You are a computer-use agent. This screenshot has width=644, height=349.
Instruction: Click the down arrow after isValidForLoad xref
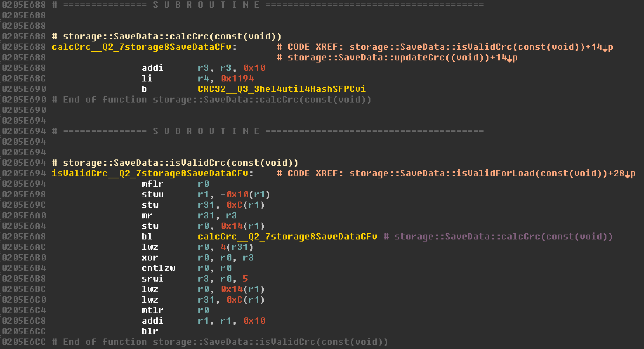[x=627, y=174]
